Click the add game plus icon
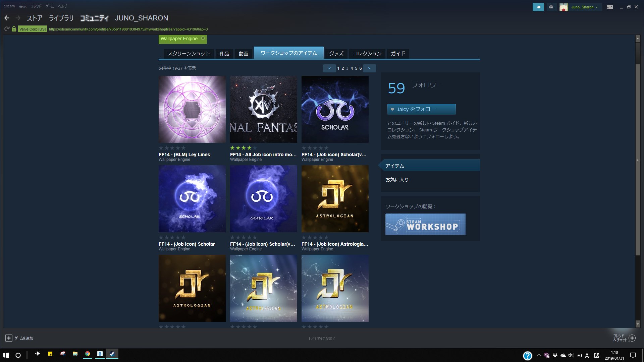Viewport: 644px width, 362px height. (9, 338)
